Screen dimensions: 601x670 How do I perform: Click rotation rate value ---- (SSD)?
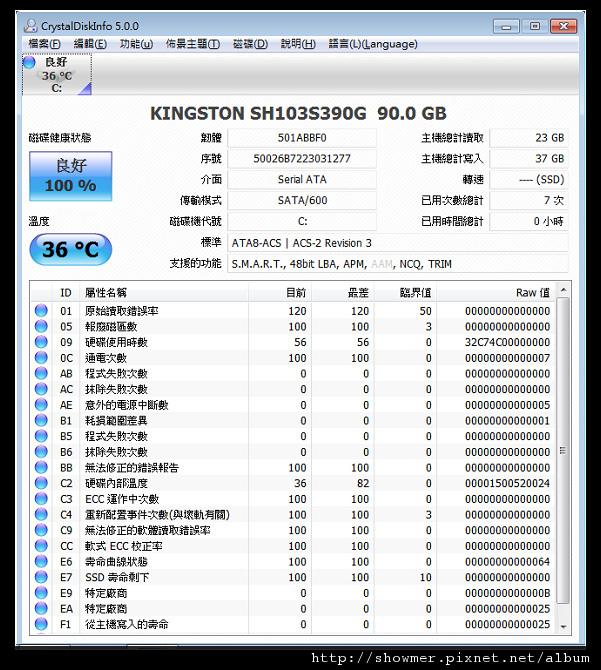529,179
